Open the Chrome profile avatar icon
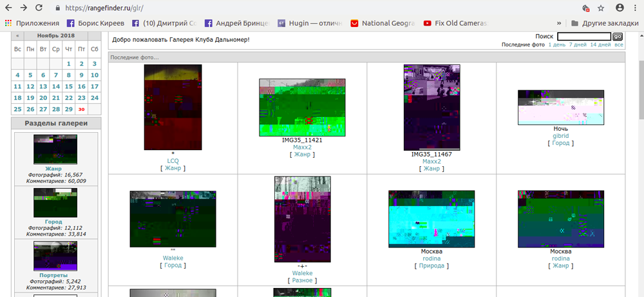The height and width of the screenshot is (297, 644). click(x=620, y=8)
